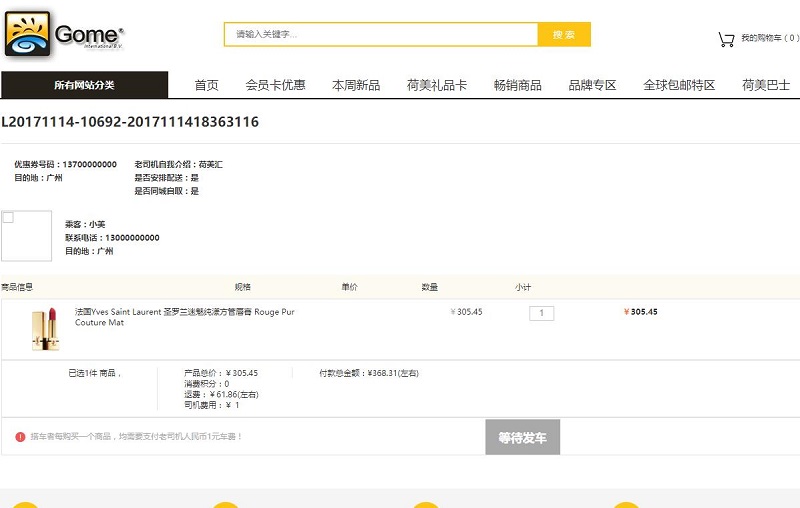
Task: Click the yellow 搜索 search button
Action: 564,34
